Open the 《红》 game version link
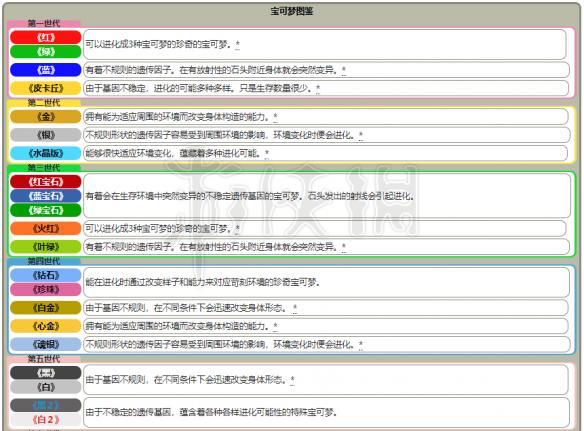This screenshot has width=584, height=431. click(x=46, y=37)
